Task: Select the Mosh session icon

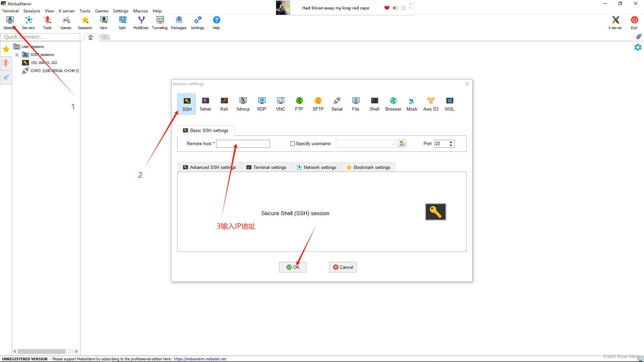Action: point(412,104)
